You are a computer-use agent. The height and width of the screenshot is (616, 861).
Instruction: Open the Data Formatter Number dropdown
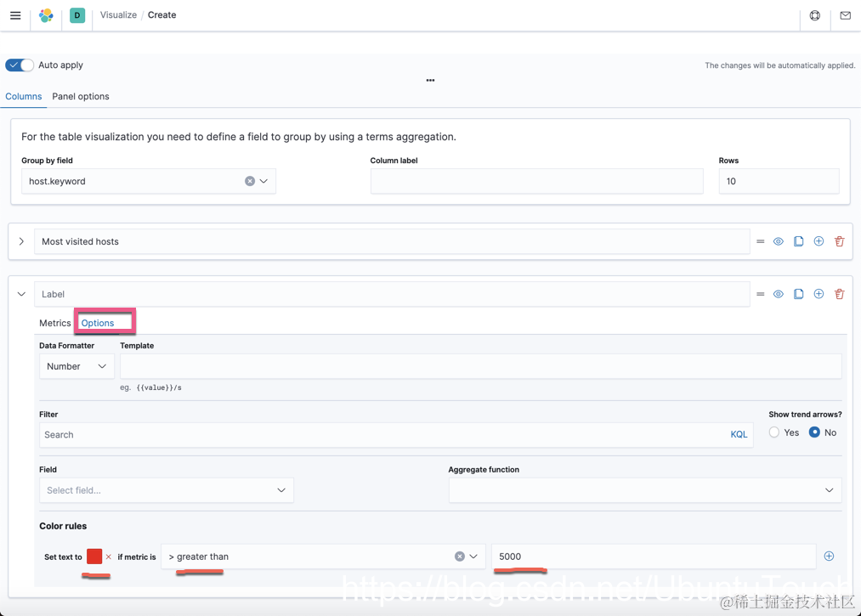(76, 367)
